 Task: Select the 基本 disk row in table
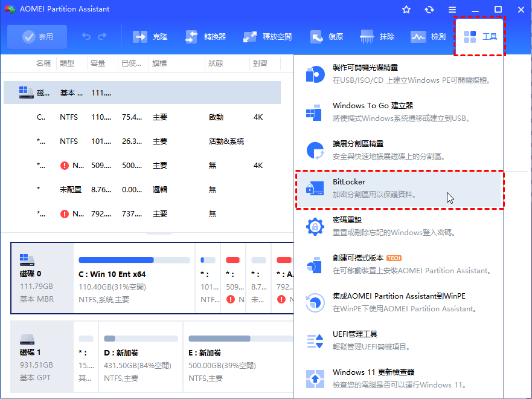click(142, 92)
